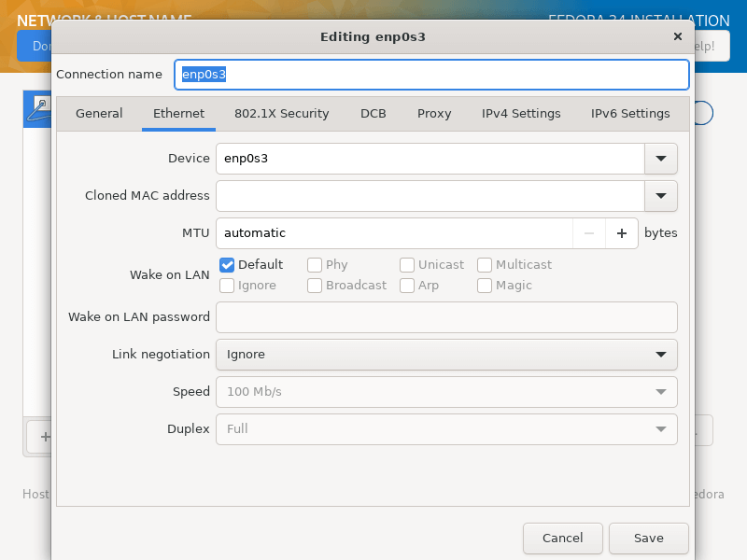Open the DCB tab
Image resolution: width=747 pixels, height=560 pixels.
373,114
